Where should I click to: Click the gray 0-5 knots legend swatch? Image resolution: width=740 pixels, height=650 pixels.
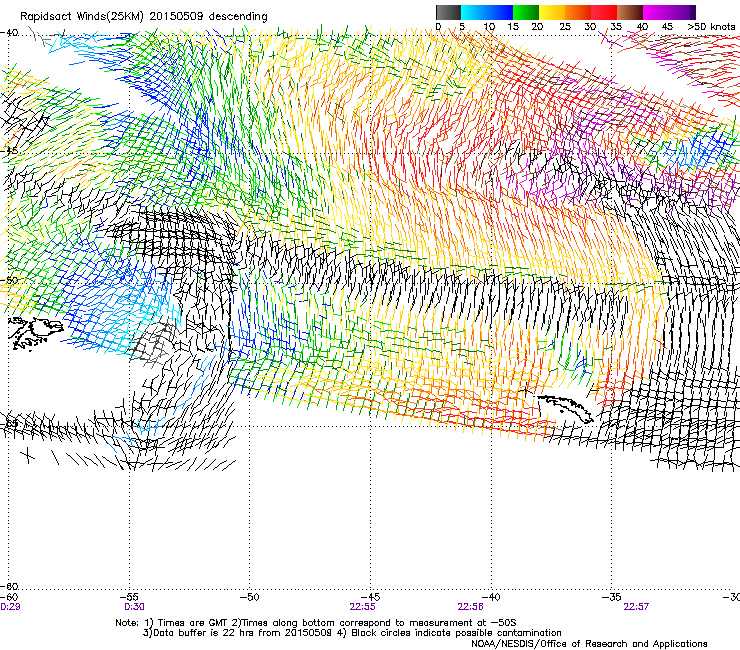click(449, 12)
